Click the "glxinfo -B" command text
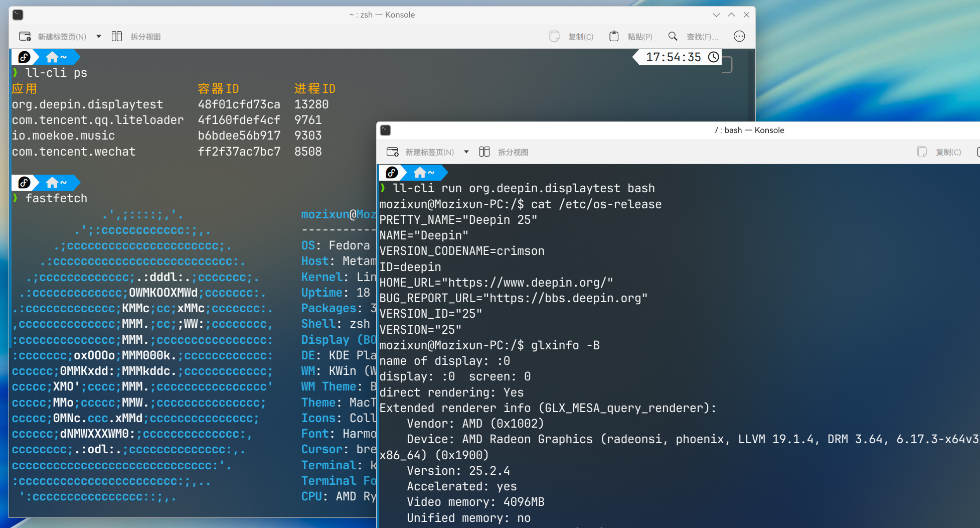Image resolution: width=980 pixels, height=528 pixels. [x=565, y=345]
